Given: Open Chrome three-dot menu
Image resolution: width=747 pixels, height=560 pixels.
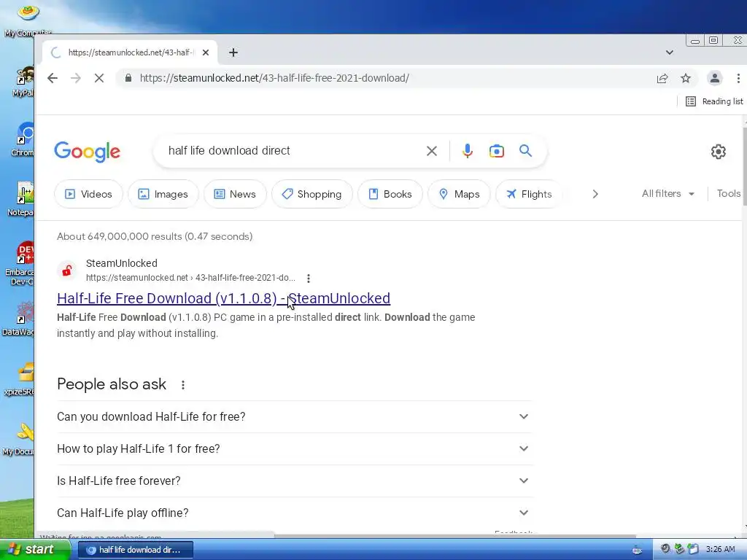Looking at the screenshot, I should [x=738, y=78].
